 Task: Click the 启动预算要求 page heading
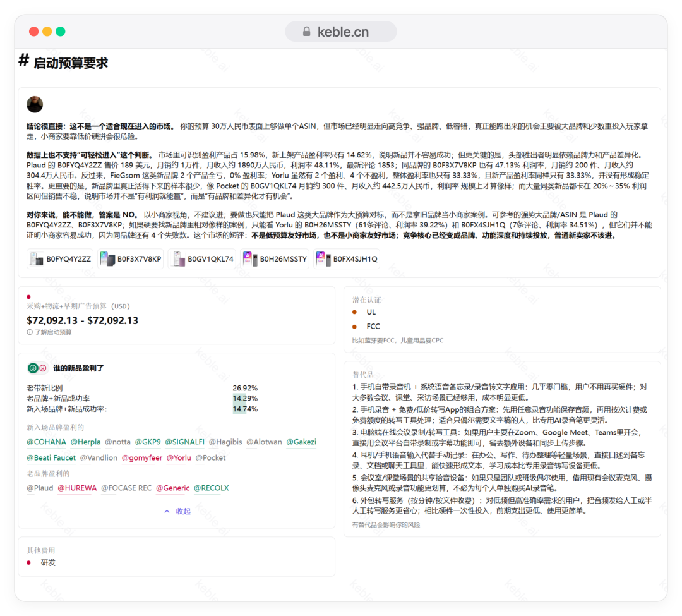71,63
